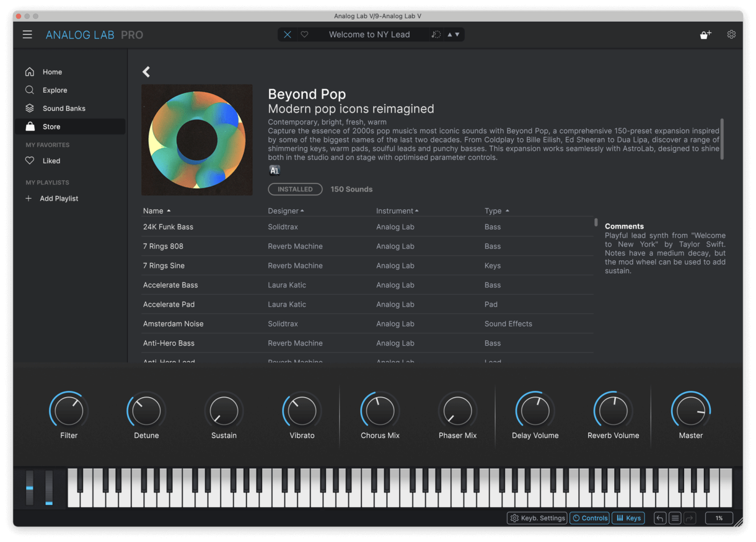Sort list by Designer column header
Image resolution: width=756 pixels, height=542 pixels.
tap(283, 211)
